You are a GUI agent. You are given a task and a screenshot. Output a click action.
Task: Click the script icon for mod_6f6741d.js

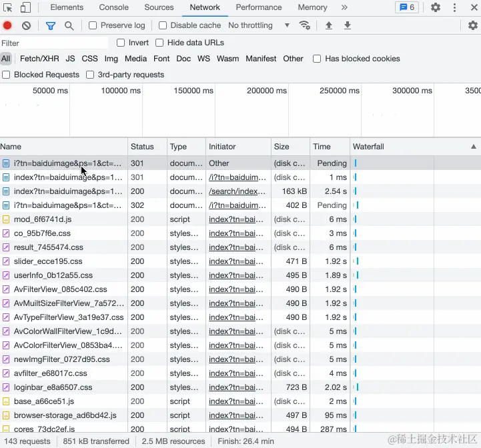(6, 219)
